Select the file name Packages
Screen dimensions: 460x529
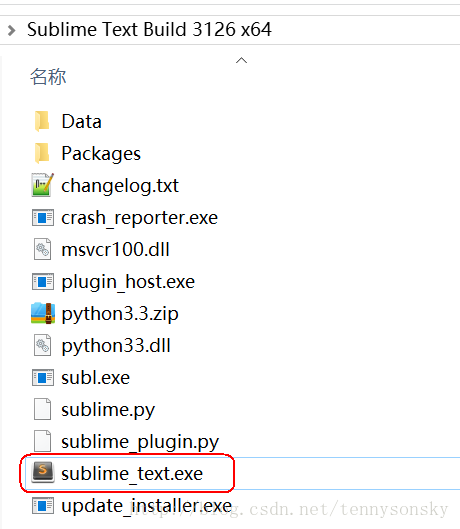pyautogui.click(x=101, y=154)
